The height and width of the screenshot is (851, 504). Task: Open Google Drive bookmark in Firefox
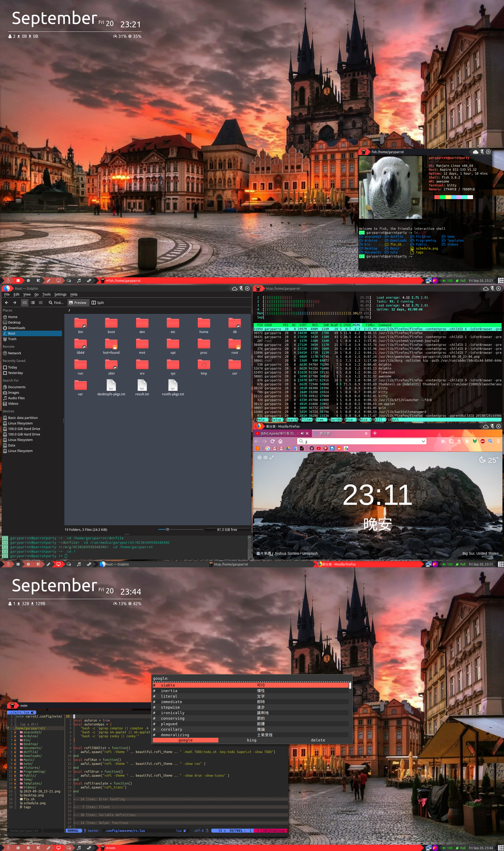(288, 448)
